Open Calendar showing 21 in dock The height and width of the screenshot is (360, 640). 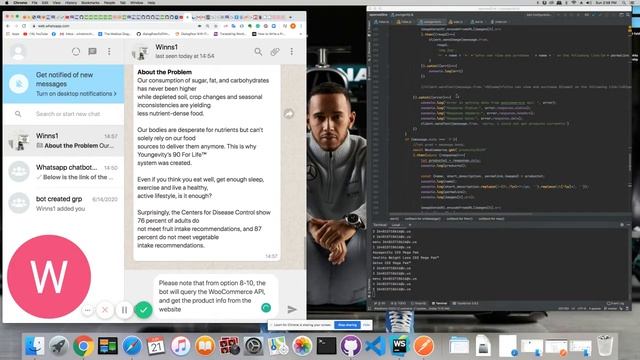click(156, 346)
